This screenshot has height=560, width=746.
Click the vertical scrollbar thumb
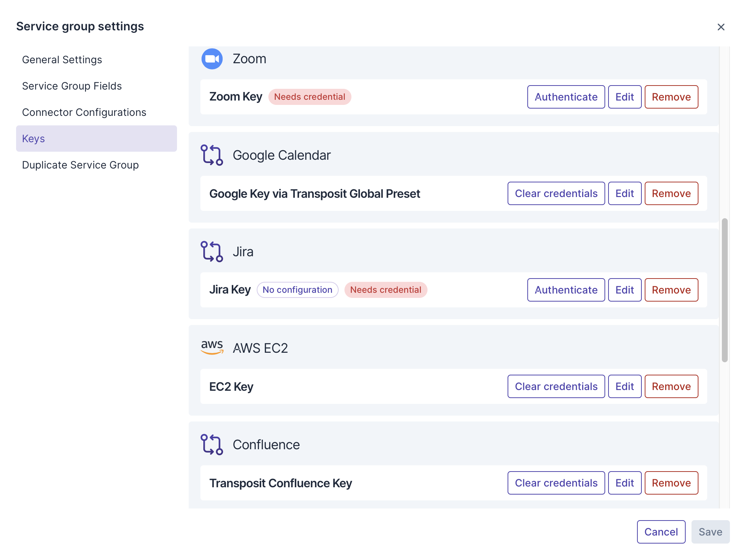click(724, 290)
